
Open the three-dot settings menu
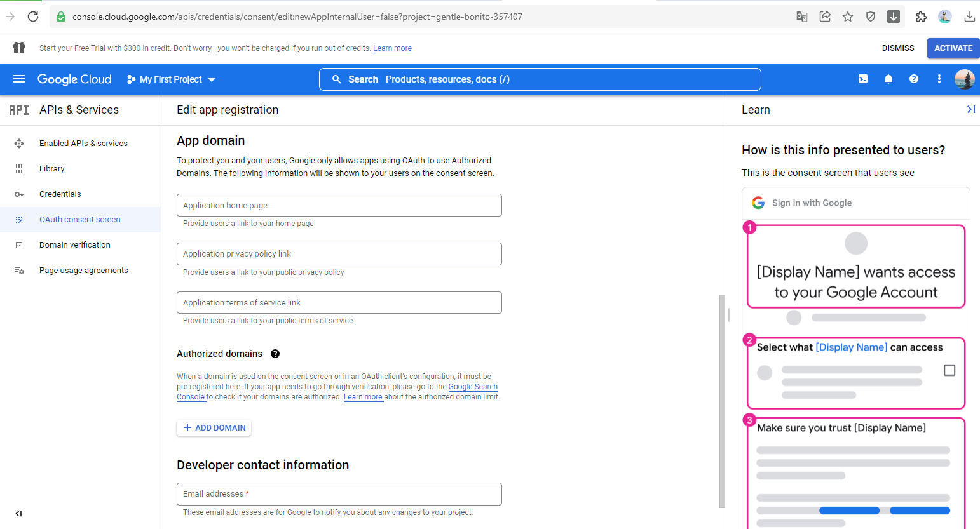(939, 79)
